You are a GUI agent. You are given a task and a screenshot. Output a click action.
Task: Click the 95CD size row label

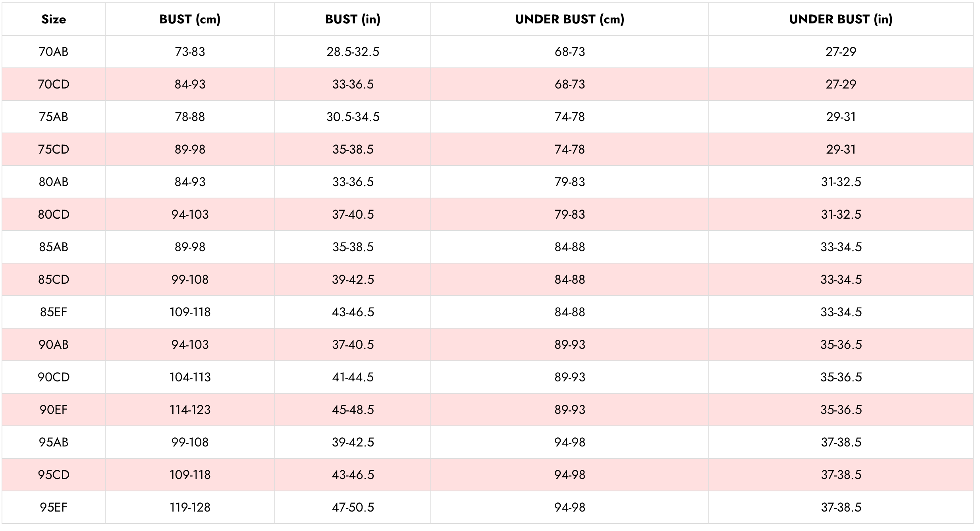[54, 475]
